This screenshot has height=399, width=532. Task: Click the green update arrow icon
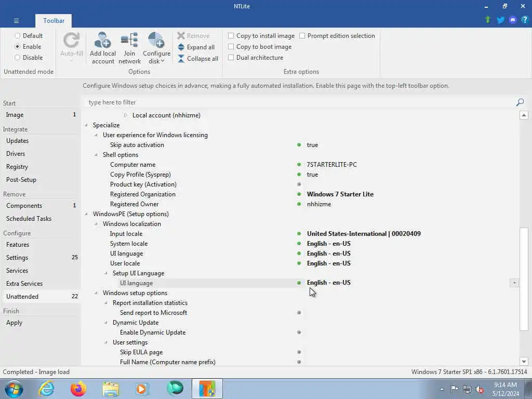click(487, 20)
